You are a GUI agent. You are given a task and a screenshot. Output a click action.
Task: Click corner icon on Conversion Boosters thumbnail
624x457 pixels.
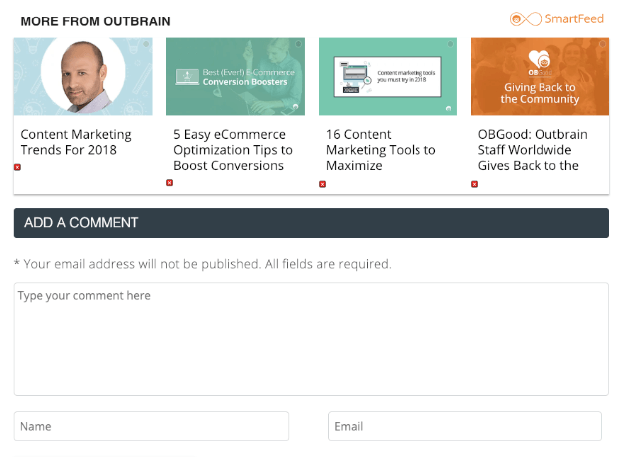[x=296, y=106]
